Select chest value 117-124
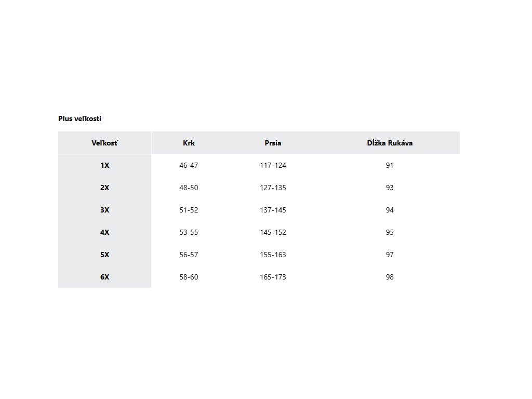 273,165
